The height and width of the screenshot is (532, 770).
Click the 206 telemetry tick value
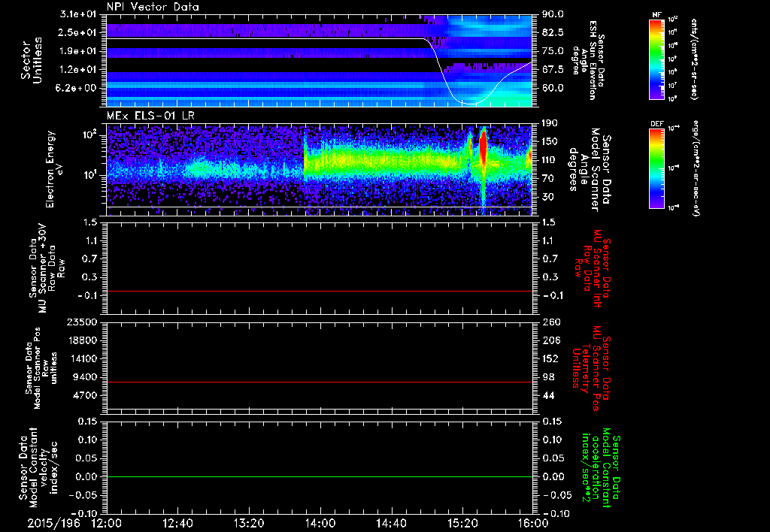tap(550, 340)
